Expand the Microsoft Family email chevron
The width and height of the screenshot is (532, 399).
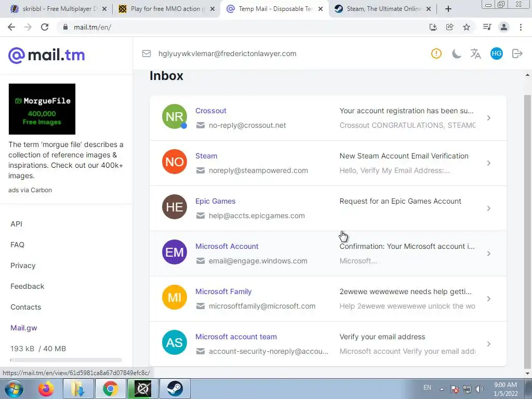click(x=488, y=298)
